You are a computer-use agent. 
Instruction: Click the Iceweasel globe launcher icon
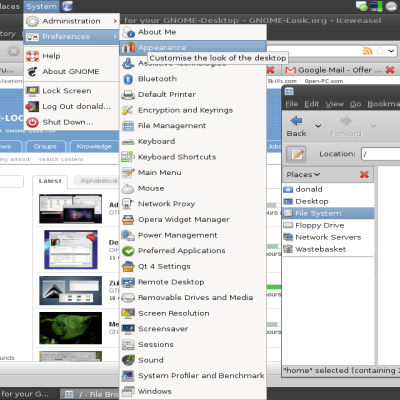(67, 6)
